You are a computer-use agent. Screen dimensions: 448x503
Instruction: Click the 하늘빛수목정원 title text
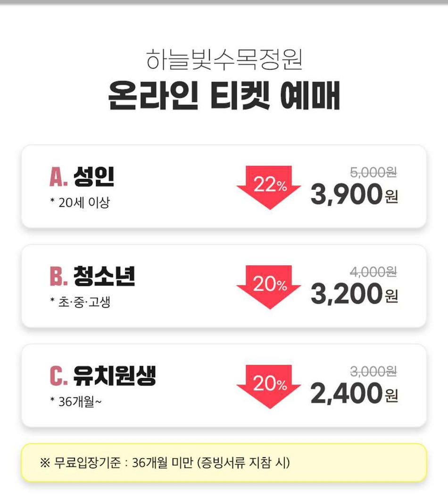(224, 59)
